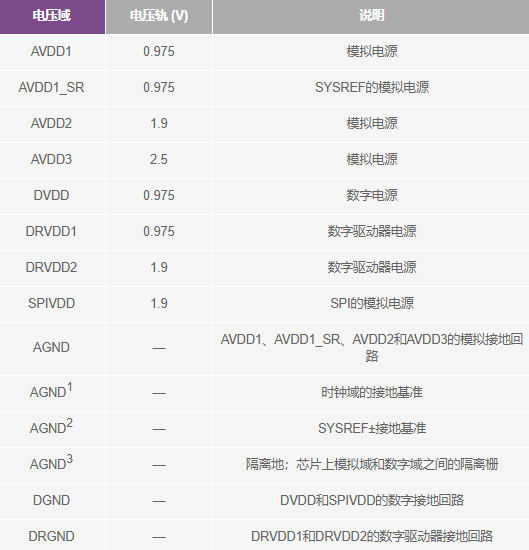Click the AGND superscript 3 entry
This screenshot has width=529, height=550.
[x=51, y=463]
